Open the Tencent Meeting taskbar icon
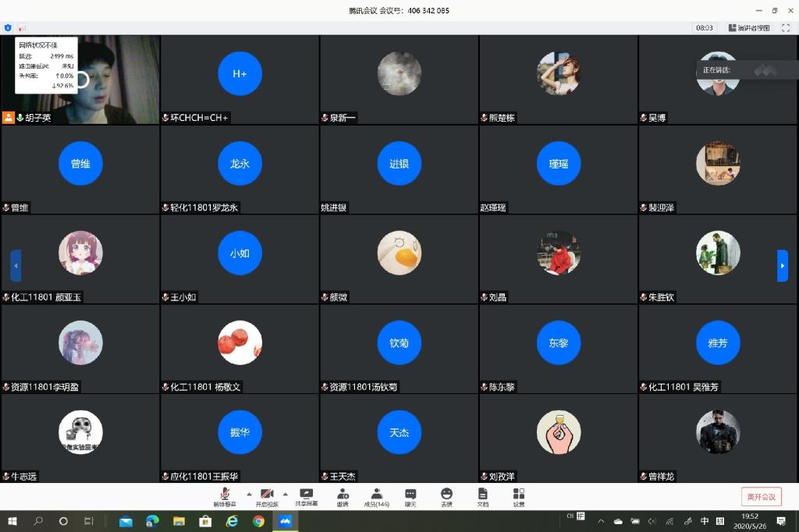 tap(286, 521)
